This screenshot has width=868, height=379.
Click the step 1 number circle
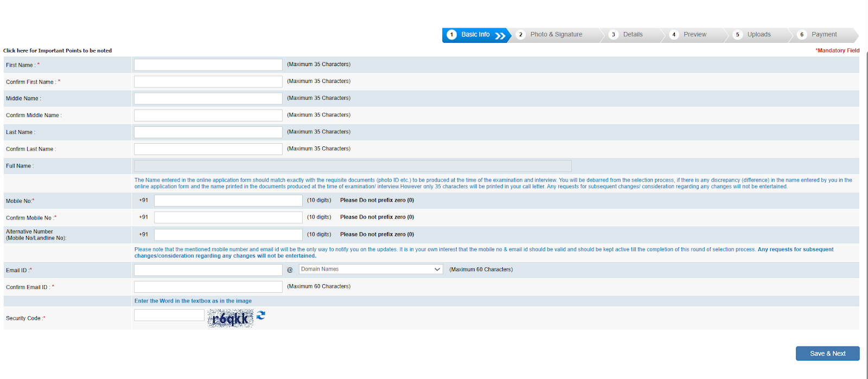coord(451,35)
